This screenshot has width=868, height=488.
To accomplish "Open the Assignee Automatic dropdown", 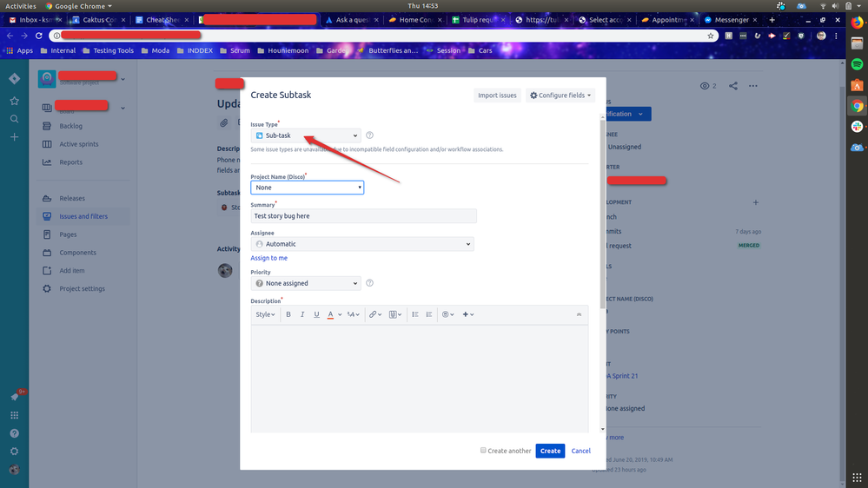I will point(362,244).
